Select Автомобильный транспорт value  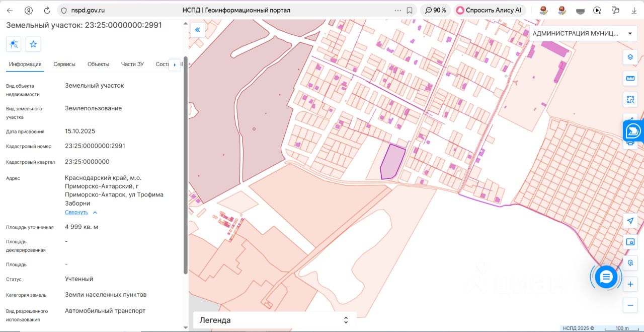click(x=105, y=311)
